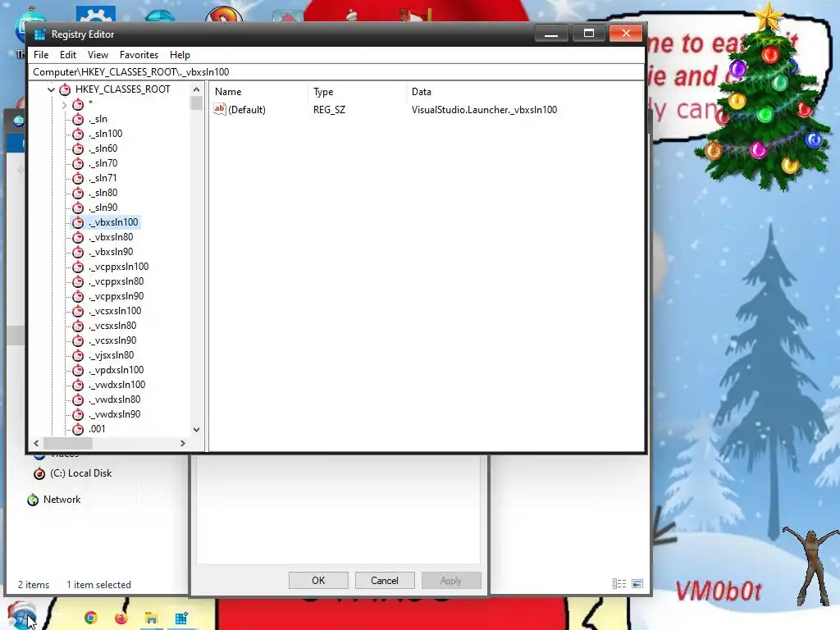Collapse the HKEY_CLASSES_ROOT tree node
840x630 pixels.
point(51,89)
